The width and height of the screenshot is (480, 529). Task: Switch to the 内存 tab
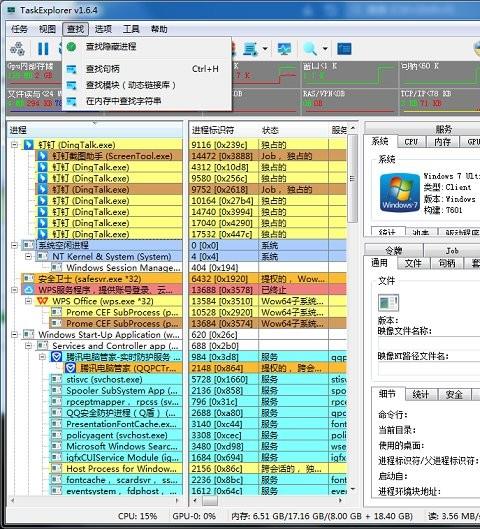pos(443,142)
